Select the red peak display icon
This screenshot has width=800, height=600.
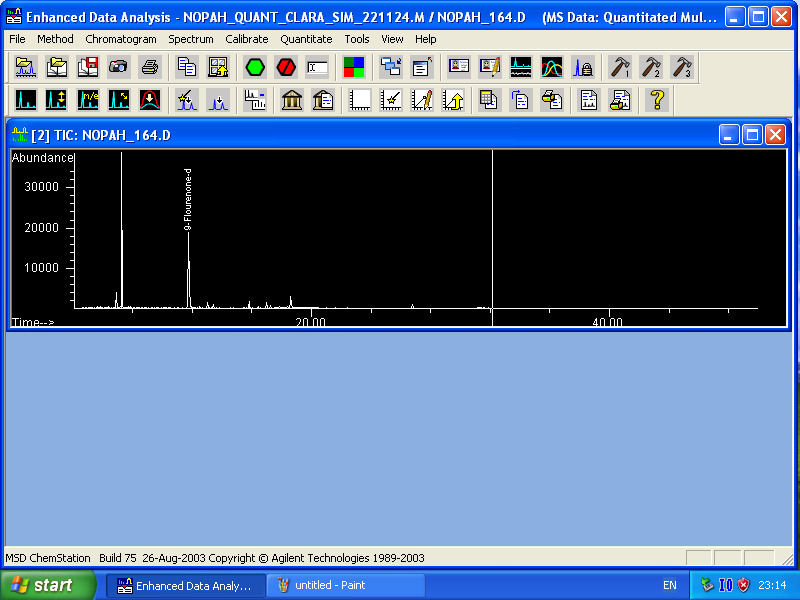[150, 100]
